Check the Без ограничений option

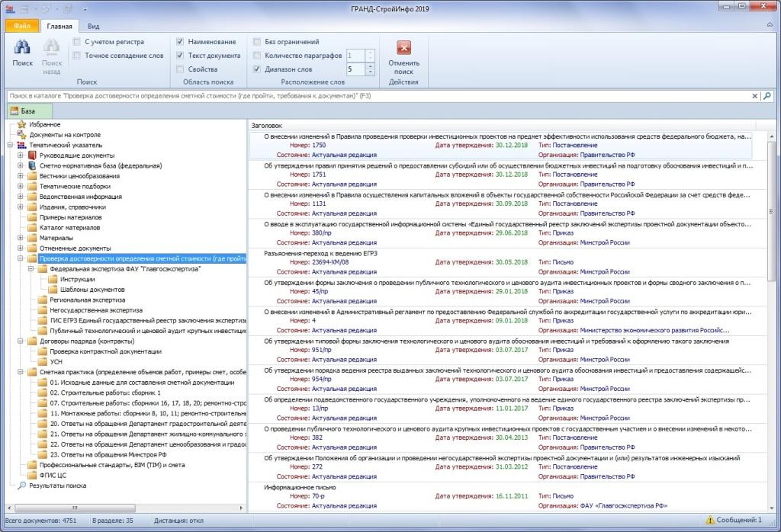pos(256,42)
